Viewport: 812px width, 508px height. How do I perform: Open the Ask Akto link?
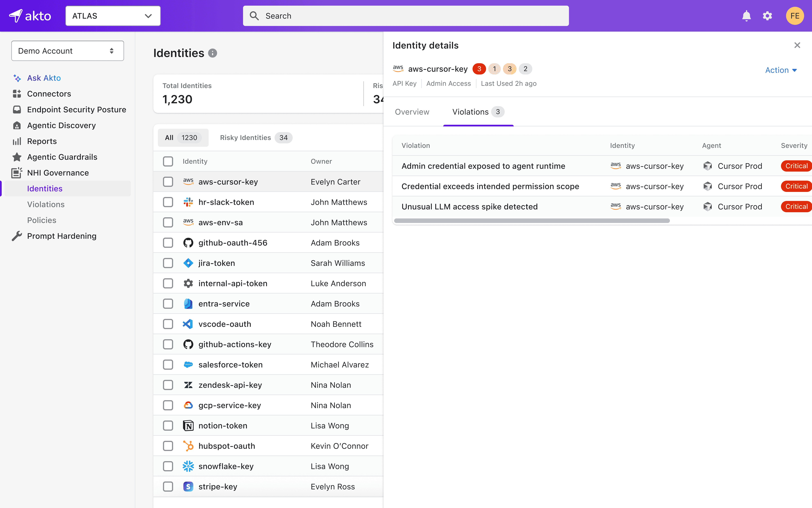(x=44, y=78)
